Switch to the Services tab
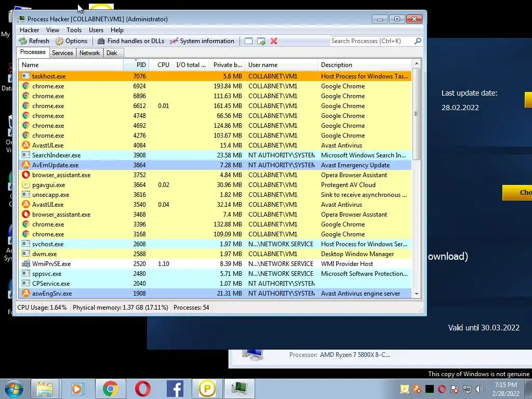The image size is (532, 399). click(x=62, y=53)
